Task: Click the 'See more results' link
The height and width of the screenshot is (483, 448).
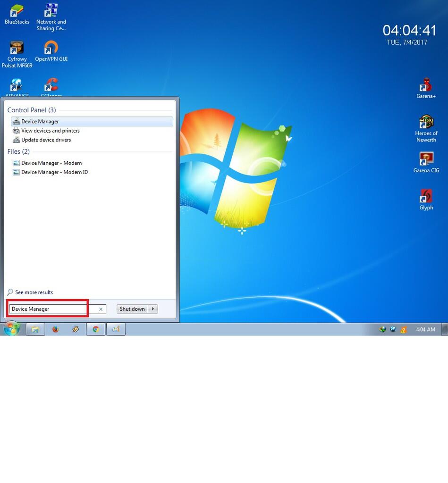Action: tap(33, 292)
